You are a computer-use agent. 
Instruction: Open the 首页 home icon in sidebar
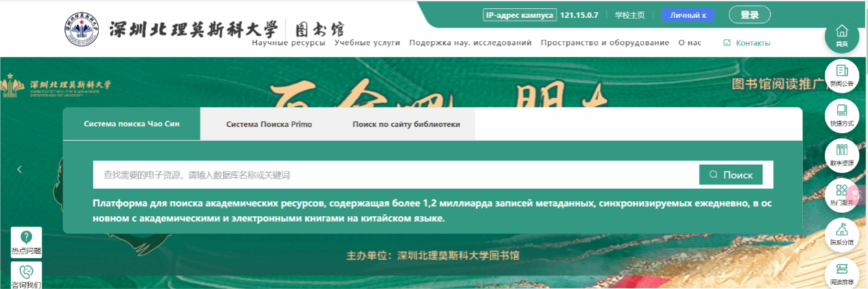(x=841, y=35)
